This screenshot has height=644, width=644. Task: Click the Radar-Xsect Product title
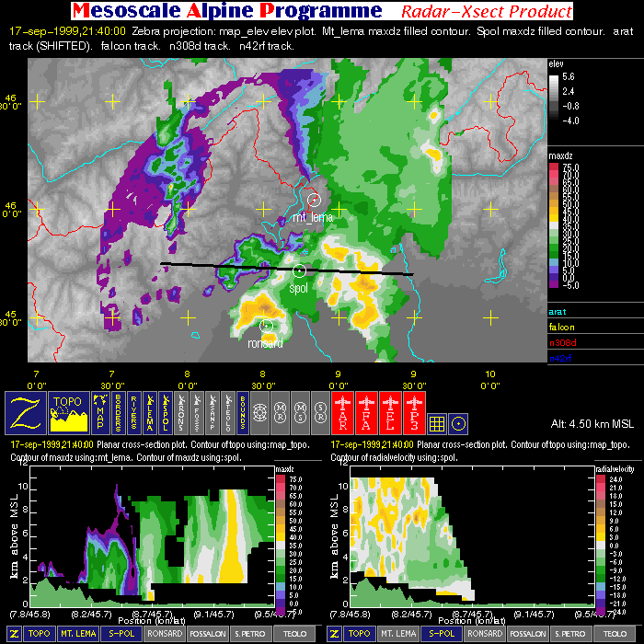pyautogui.click(x=487, y=11)
